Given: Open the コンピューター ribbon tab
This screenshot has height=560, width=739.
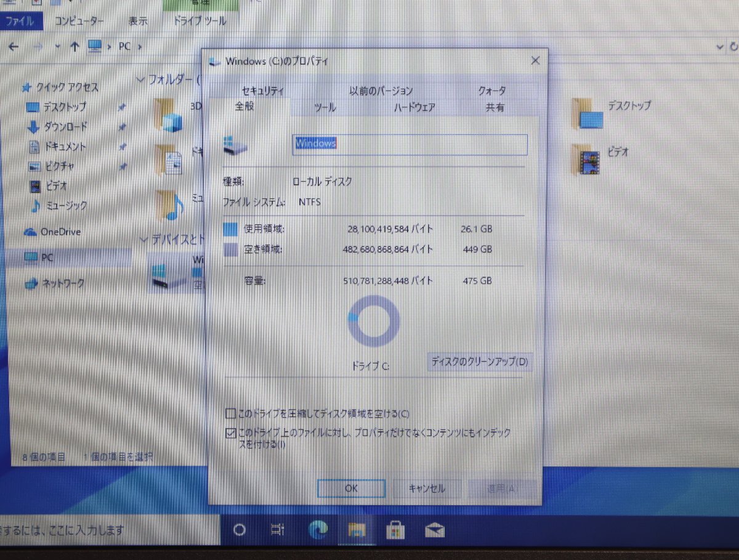Looking at the screenshot, I should [x=79, y=21].
